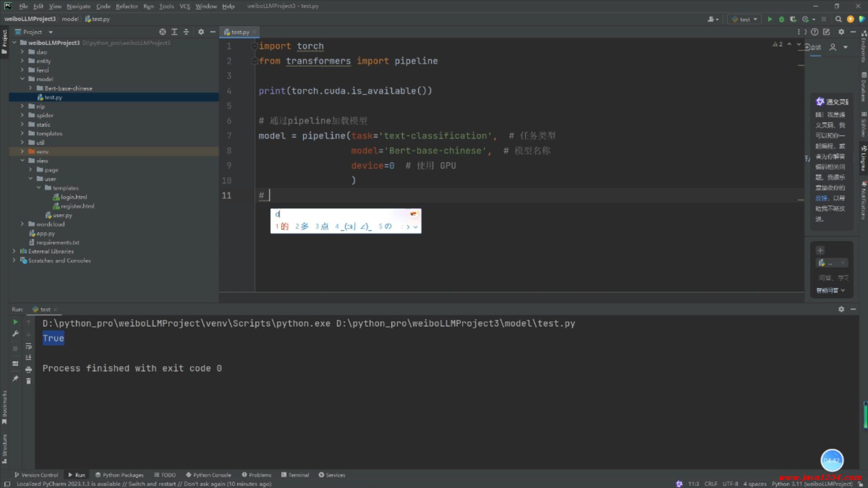Click the green Run button in the top toolbar
The image size is (868, 488).
[770, 19]
